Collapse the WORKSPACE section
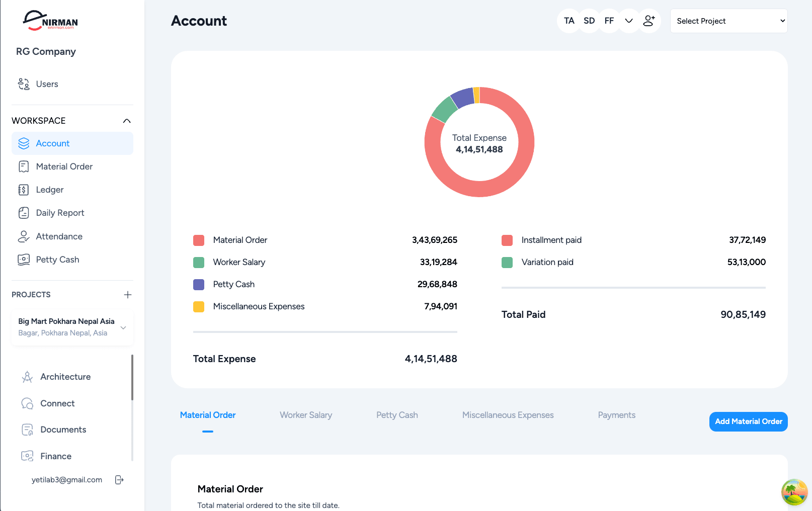 click(x=127, y=121)
